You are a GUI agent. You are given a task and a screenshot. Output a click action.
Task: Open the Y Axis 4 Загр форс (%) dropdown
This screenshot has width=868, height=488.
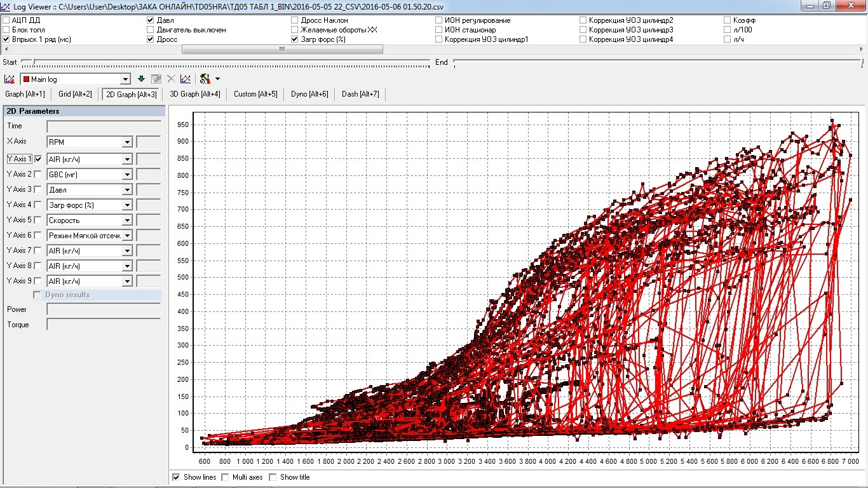[x=127, y=205]
